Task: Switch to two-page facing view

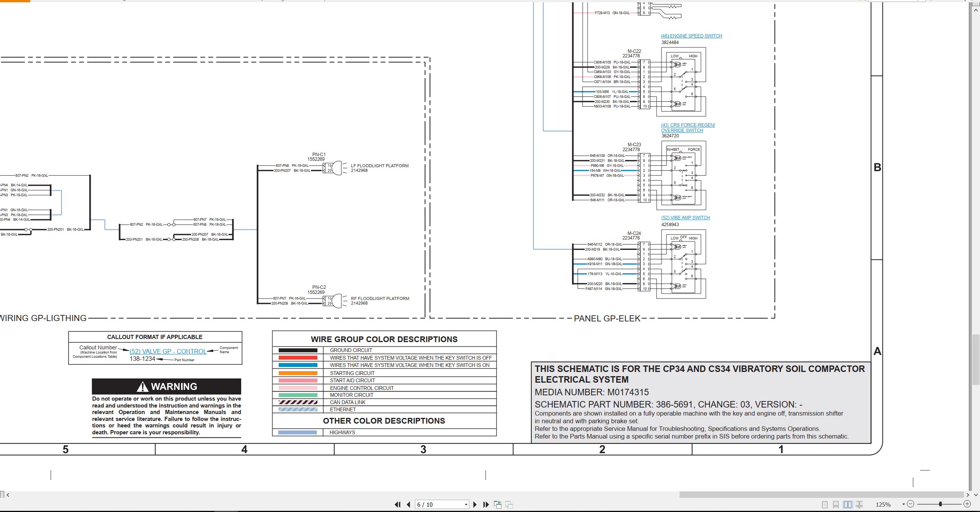Action: (x=848, y=505)
